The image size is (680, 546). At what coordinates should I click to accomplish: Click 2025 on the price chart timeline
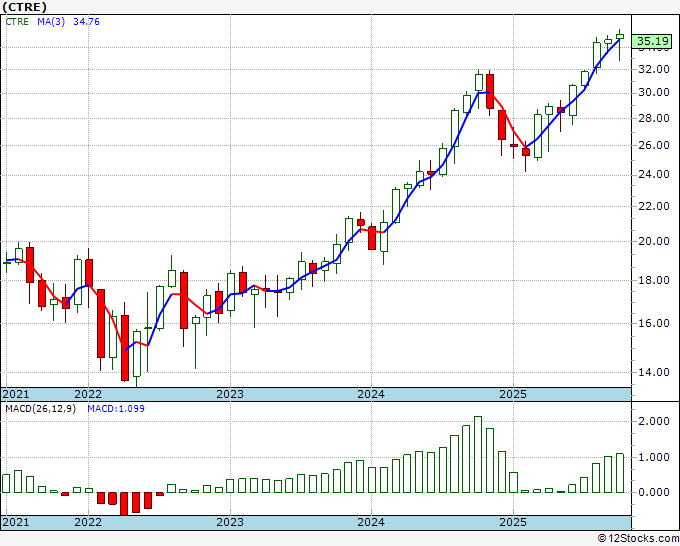coord(513,394)
